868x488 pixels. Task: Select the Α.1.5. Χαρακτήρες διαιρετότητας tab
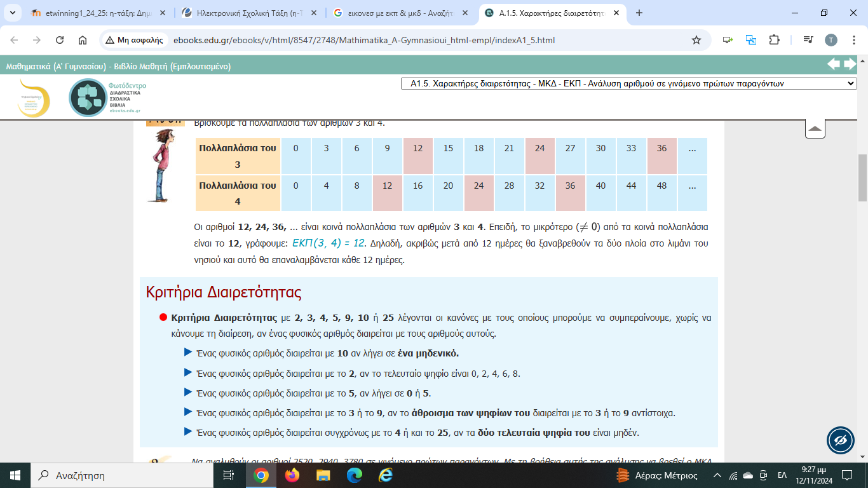(x=550, y=13)
